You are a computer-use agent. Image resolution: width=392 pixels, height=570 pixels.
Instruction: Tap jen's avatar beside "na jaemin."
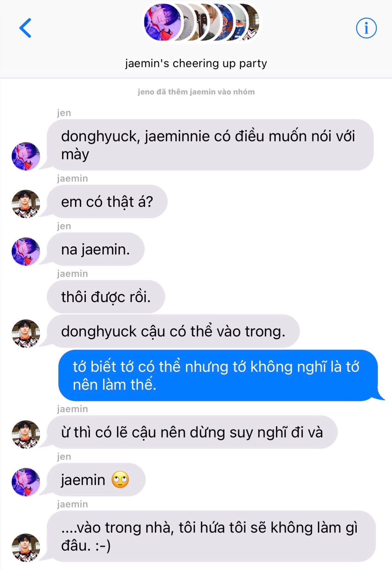26,252
